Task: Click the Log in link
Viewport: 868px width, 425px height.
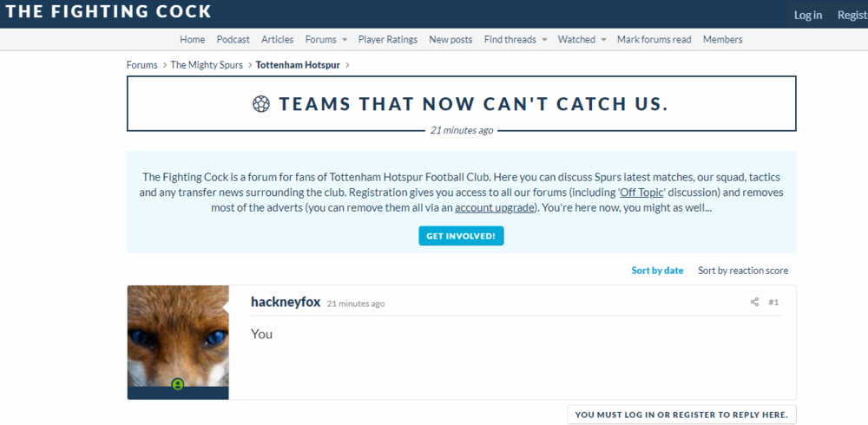Action: click(x=807, y=15)
